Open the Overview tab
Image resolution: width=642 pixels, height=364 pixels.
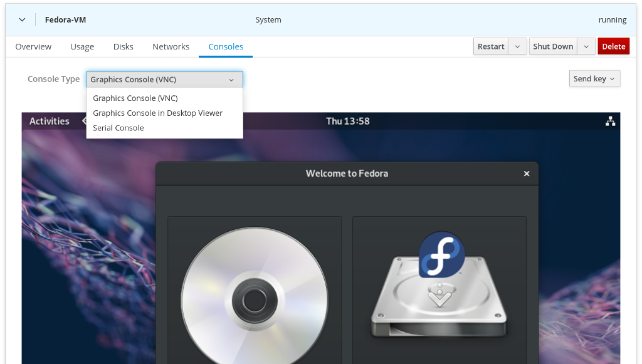[33, 46]
